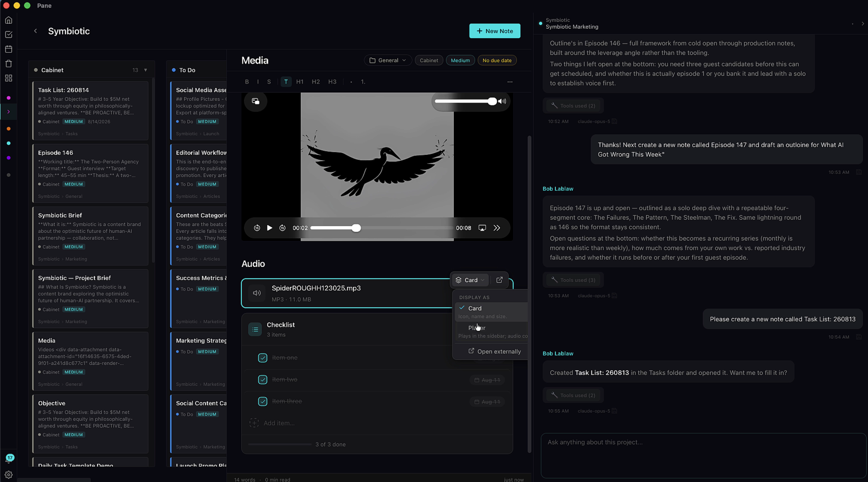Uncheck the Item three checkbox

262,401
